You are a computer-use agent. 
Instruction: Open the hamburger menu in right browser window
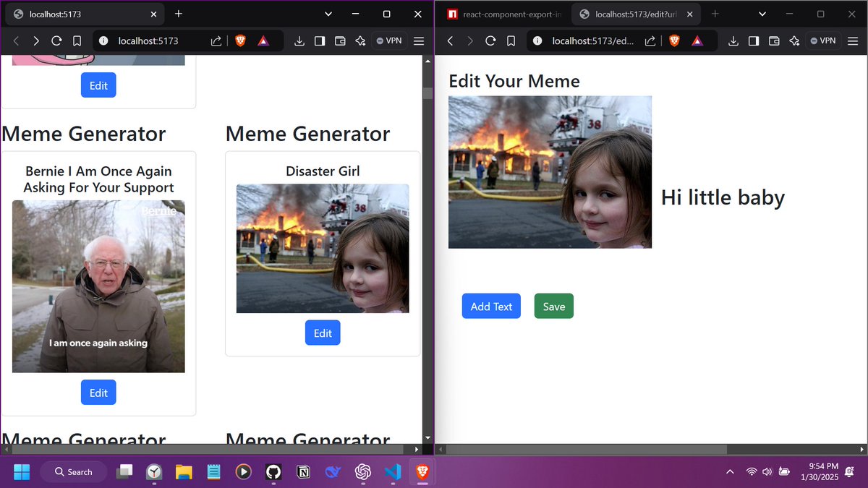click(x=852, y=41)
